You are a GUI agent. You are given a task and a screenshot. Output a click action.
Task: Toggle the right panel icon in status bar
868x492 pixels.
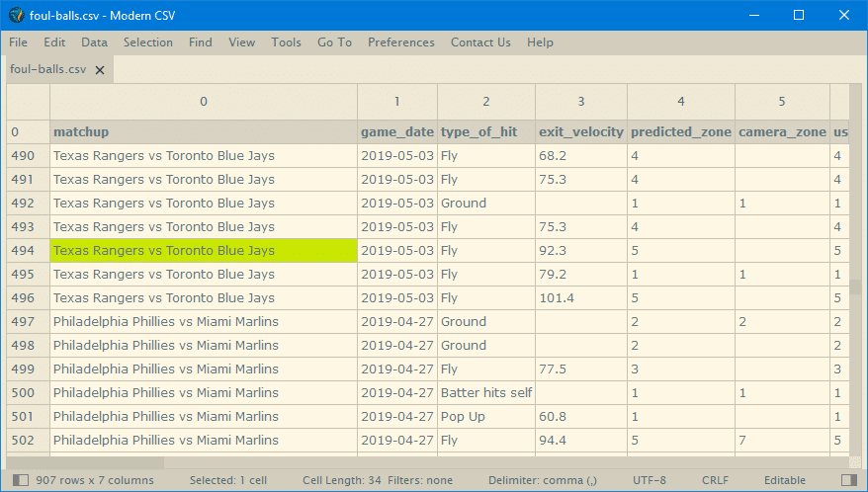click(848, 480)
